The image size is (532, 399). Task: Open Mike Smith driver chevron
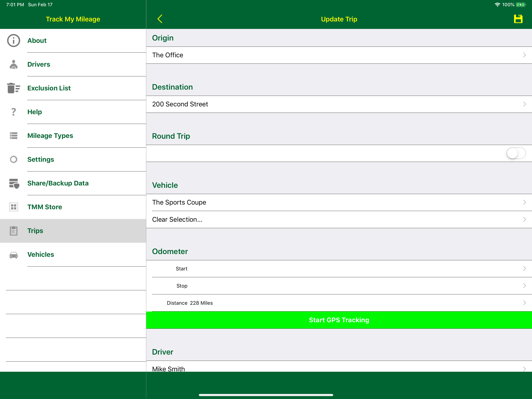click(525, 369)
